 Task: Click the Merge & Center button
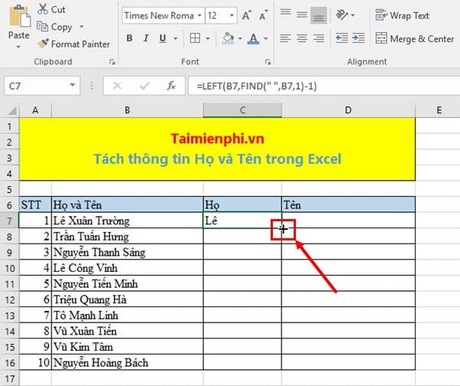tap(414, 39)
